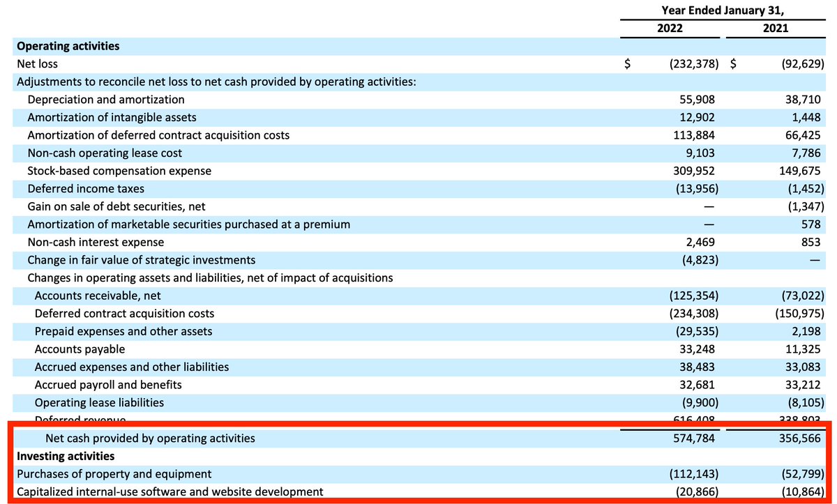Click "Amortization of marketable securities purchased at a premium"
Screen dimensions: 837x504
click(188, 224)
